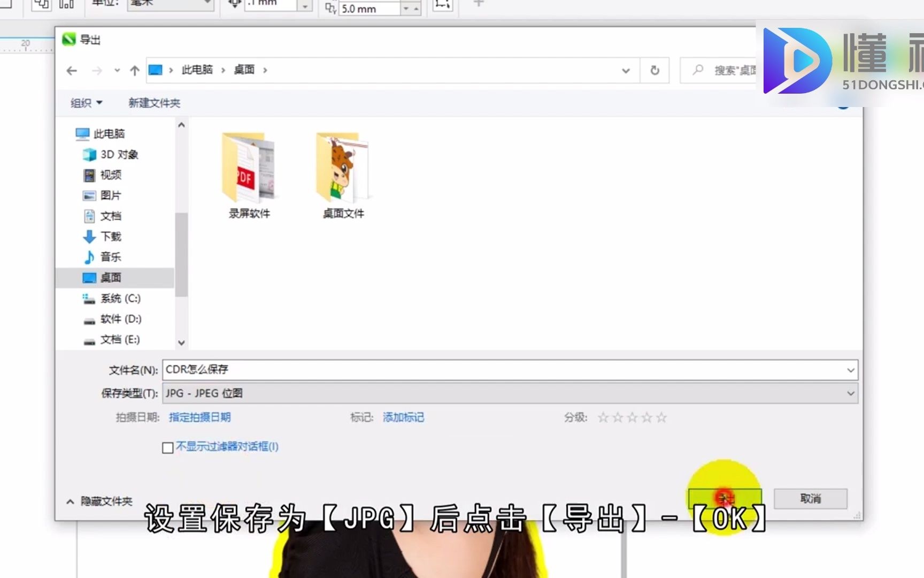Open the 保存类型 JPG format dropdown
Screen dimensions: 924x578
(851, 393)
